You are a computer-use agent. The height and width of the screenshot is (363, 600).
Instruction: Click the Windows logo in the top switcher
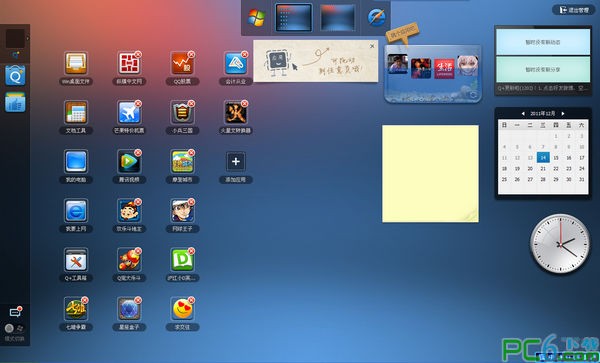[x=256, y=18]
